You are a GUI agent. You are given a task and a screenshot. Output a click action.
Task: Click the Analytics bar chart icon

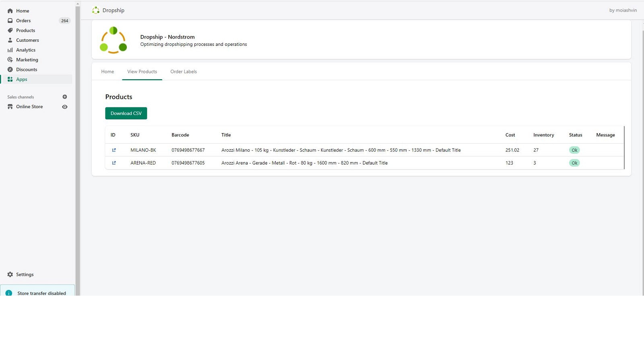[x=10, y=50]
